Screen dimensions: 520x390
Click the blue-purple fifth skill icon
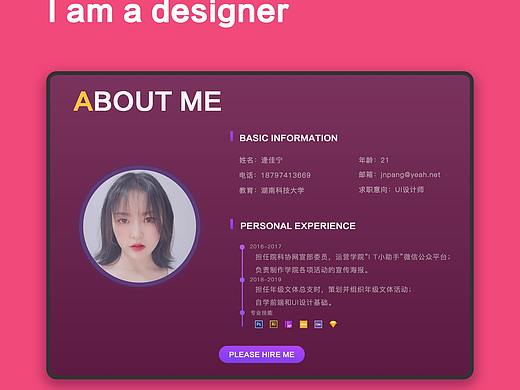pyautogui.click(x=318, y=324)
